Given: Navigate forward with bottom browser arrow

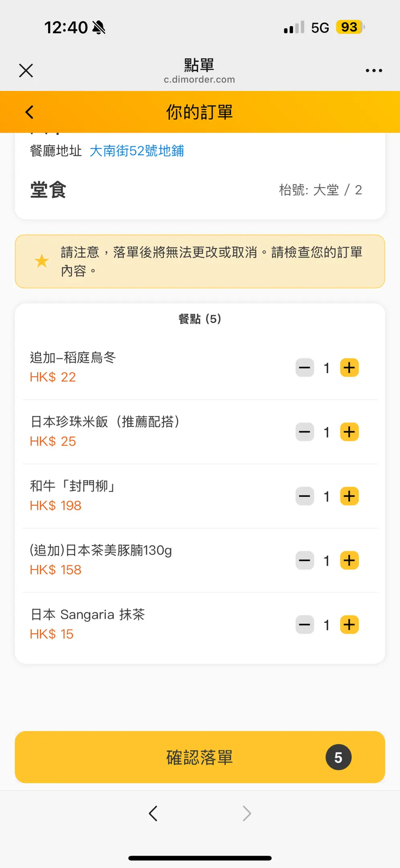Looking at the screenshot, I should pyautogui.click(x=247, y=813).
